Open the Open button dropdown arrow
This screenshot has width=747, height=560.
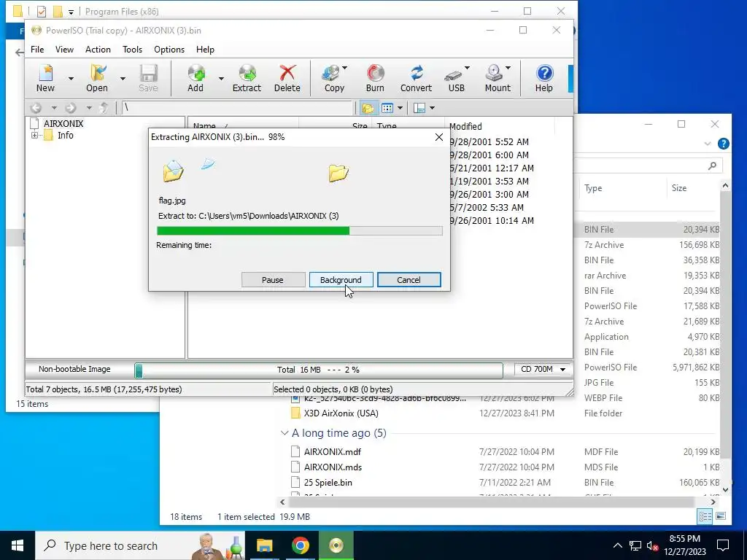coord(123,79)
